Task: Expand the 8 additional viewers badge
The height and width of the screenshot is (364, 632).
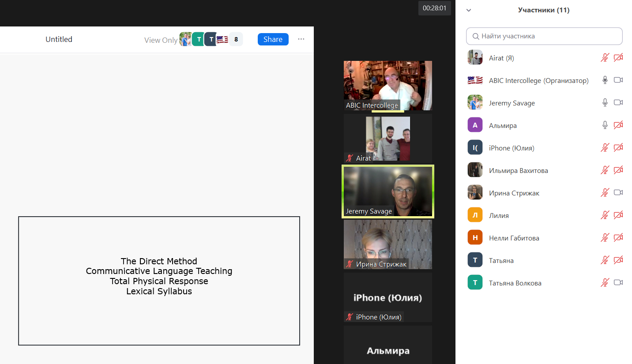Action: [x=236, y=39]
